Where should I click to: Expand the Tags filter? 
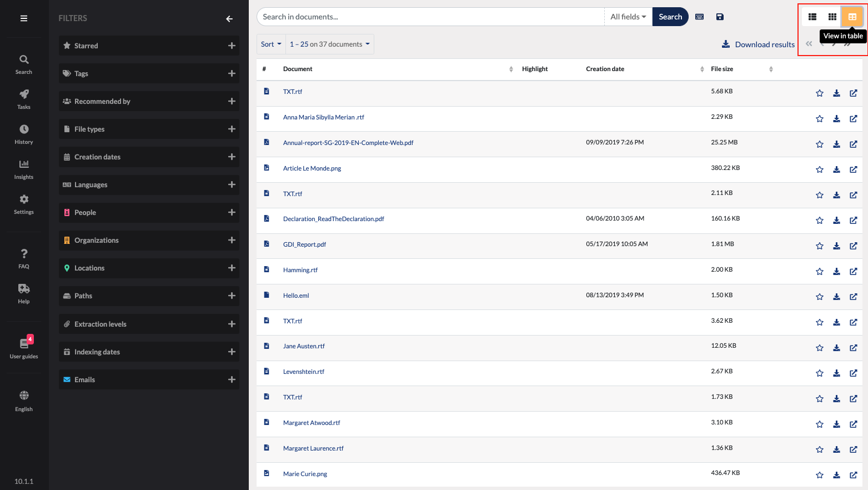coord(232,73)
